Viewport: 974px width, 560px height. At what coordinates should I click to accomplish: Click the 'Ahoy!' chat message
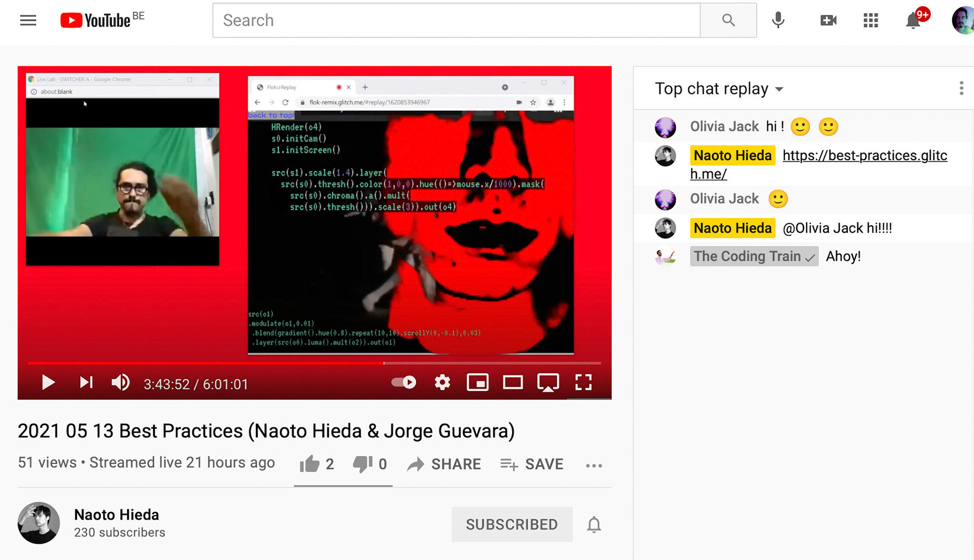tap(843, 256)
